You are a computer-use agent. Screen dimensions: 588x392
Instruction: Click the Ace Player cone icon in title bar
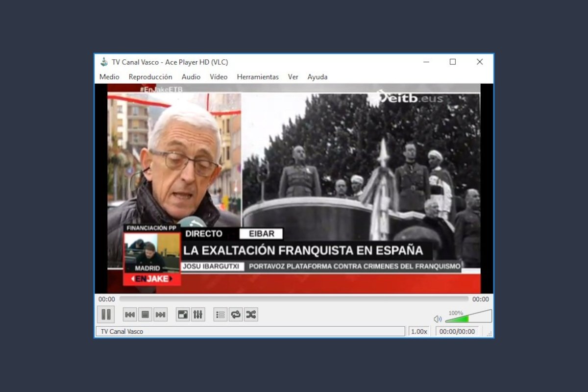coord(104,62)
